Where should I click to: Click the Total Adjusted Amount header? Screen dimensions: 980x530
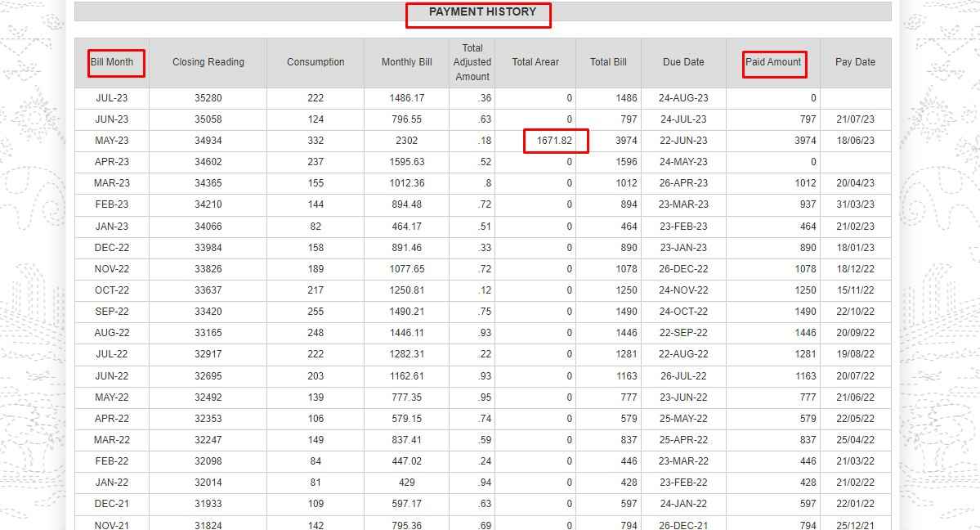472,62
